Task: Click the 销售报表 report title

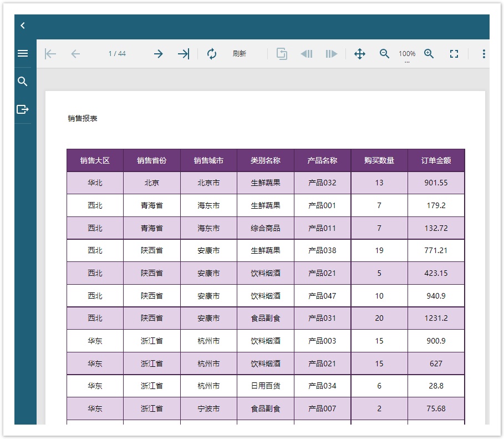Action: [83, 118]
